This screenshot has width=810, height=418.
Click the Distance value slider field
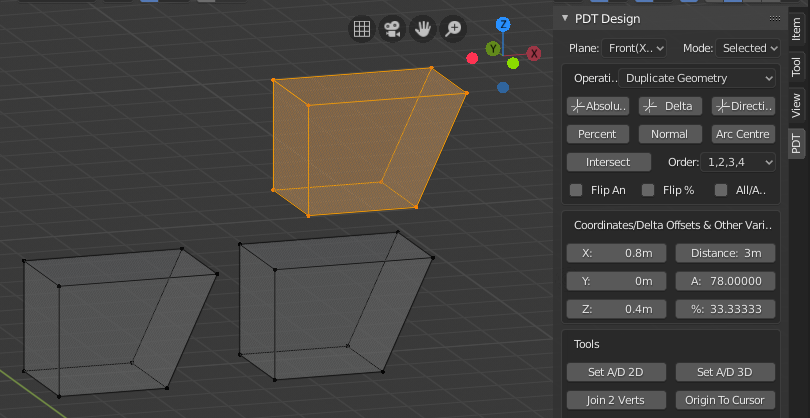click(725, 253)
